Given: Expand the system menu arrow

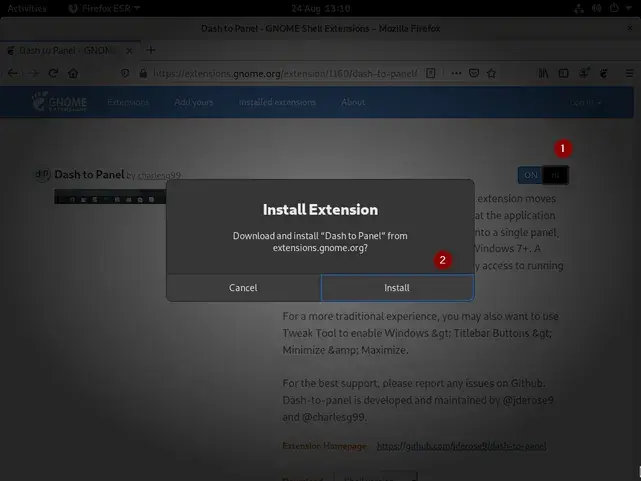Looking at the screenshot, I should (629, 9).
